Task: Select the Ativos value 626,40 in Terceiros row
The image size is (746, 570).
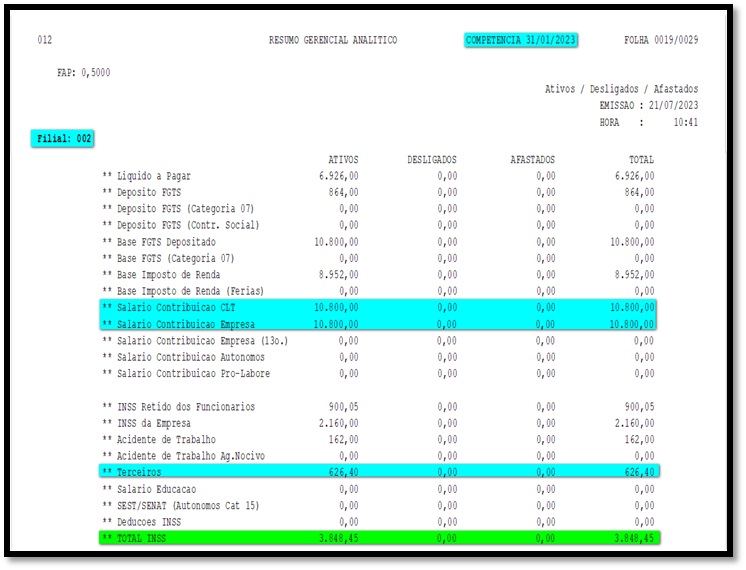Action: (x=344, y=472)
